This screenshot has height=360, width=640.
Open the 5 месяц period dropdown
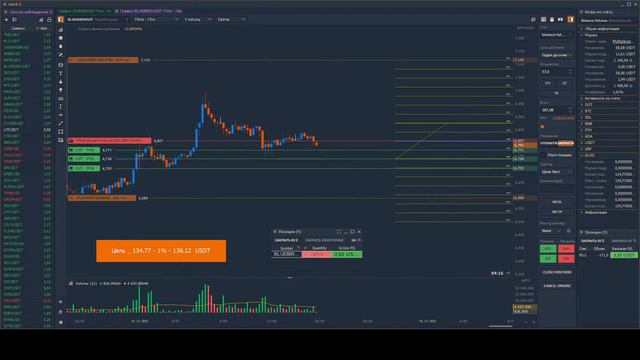click(198, 20)
